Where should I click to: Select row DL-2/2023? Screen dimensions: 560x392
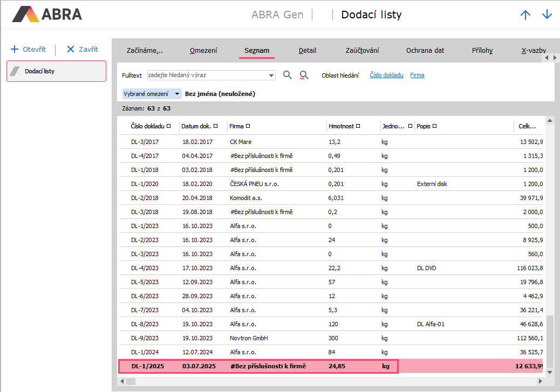pos(331,240)
